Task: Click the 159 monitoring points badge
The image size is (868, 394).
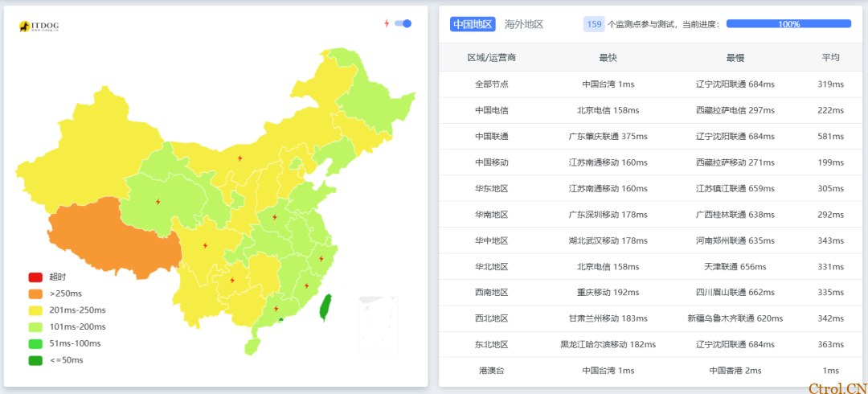Action: [594, 24]
